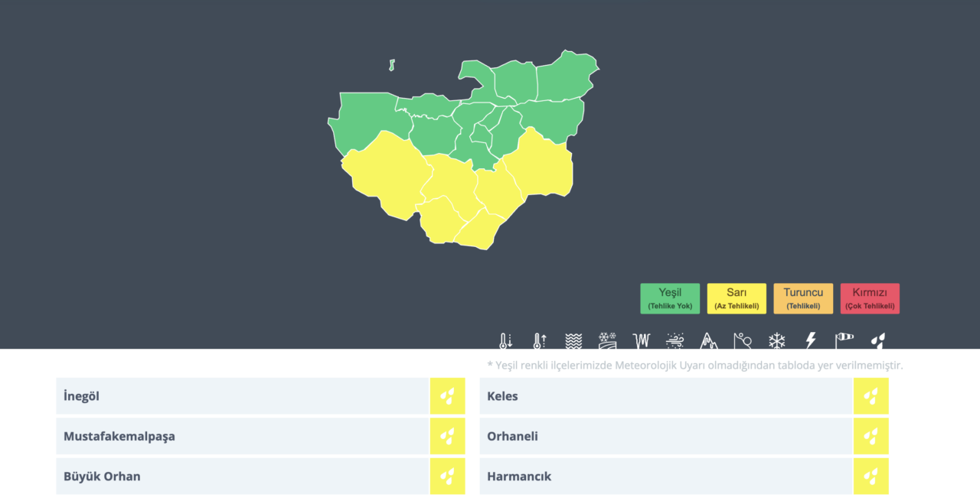Screen dimensions: 980x501
Task: Click the rain icon next to Keles
Action: tap(871, 396)
